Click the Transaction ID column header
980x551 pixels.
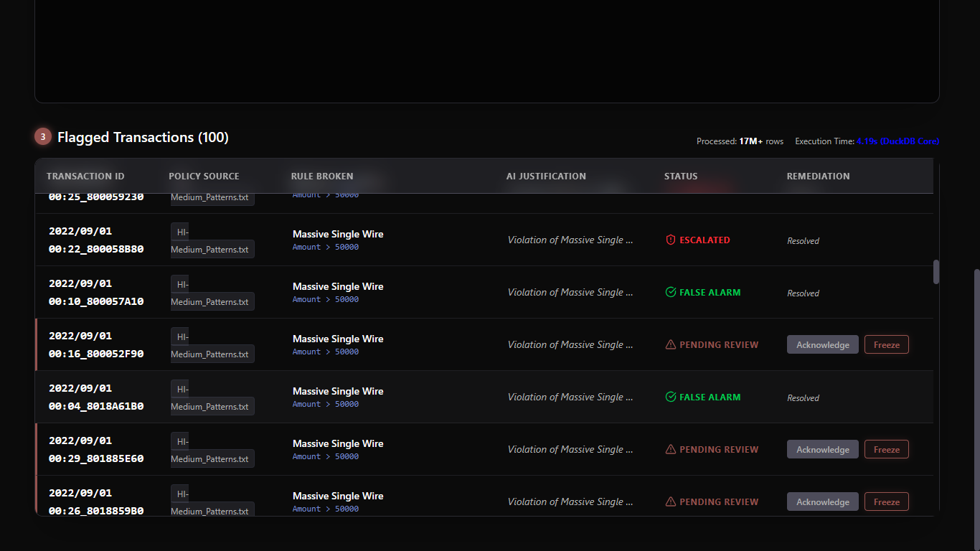[x=85, y=176]
